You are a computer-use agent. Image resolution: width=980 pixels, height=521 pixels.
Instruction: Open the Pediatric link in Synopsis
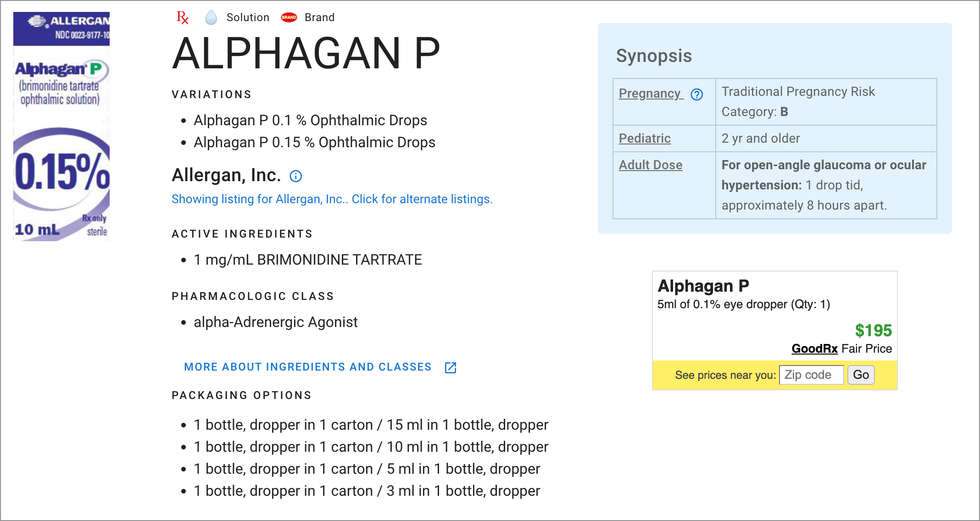645,139
